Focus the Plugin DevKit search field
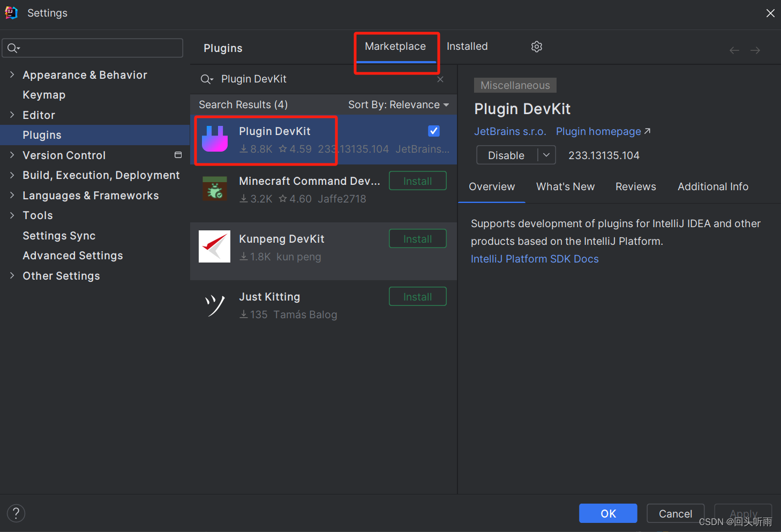The height and width of the screenshot is (532, 781). 323,79
